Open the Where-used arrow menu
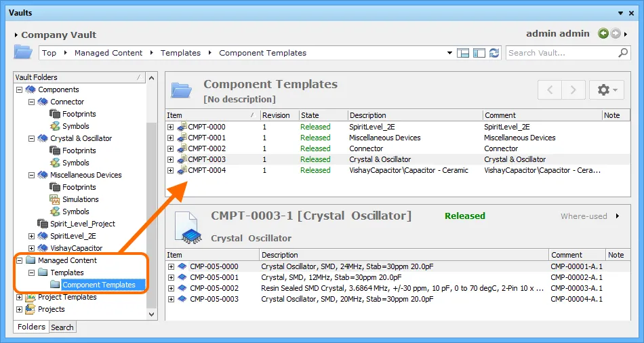 618,216
